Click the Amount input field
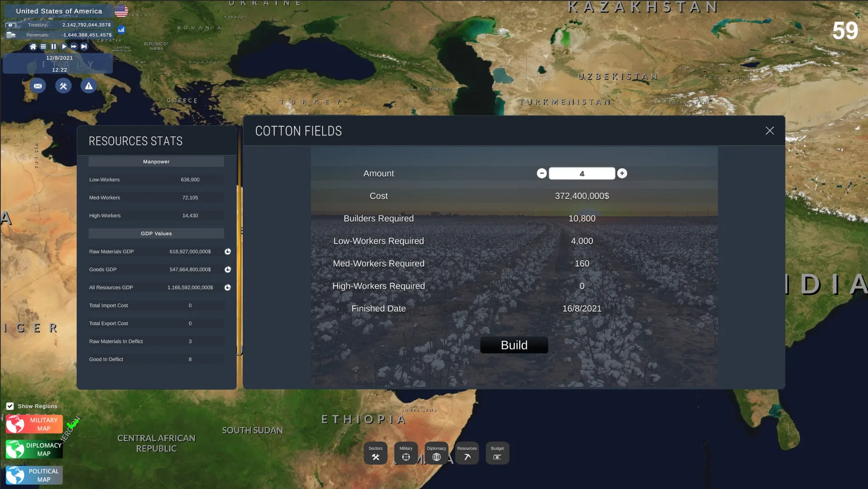The image size is (868, 489). (x=582, y=173)
